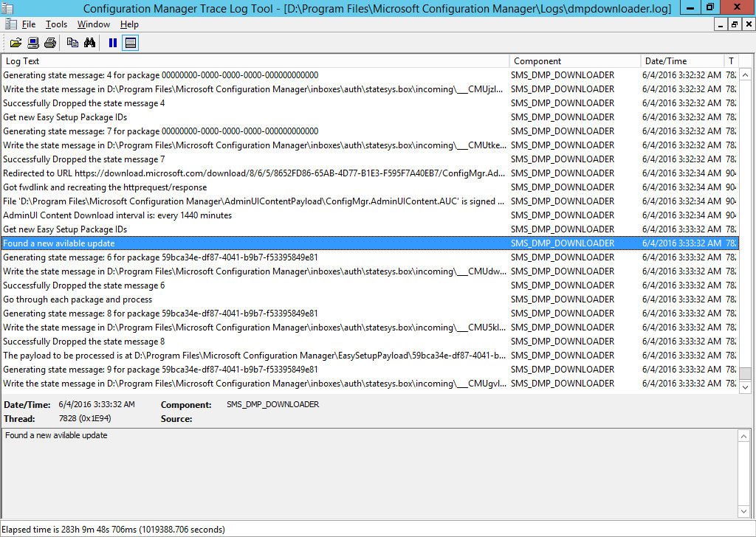Select 'Generating state message: 6' row
Screen dimensions: 756x537
point(370,257)
